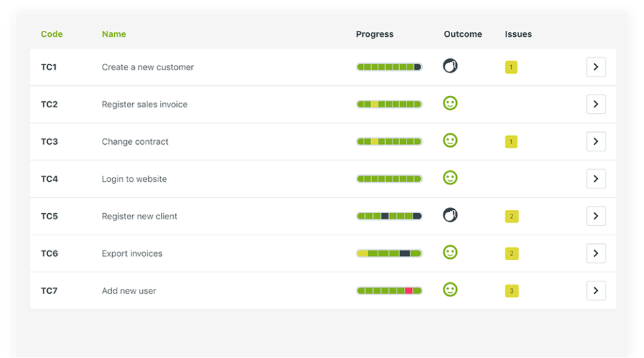Open the Register sales invoice test case name
This screenshot has height=358, width=644.
pos(145,105)
